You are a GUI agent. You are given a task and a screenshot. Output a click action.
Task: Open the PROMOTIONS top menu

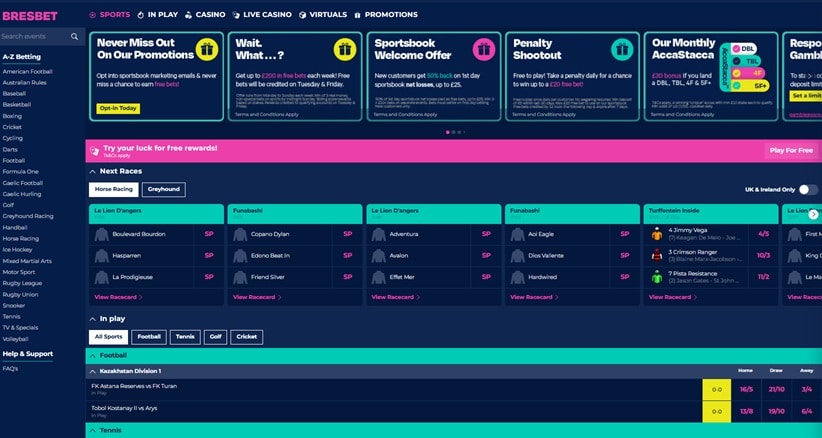tap(386, 15)
